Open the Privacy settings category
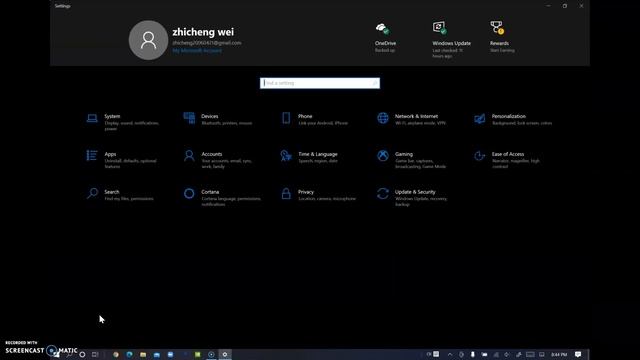This screenshot has height=360, width=640. [318, 195]
